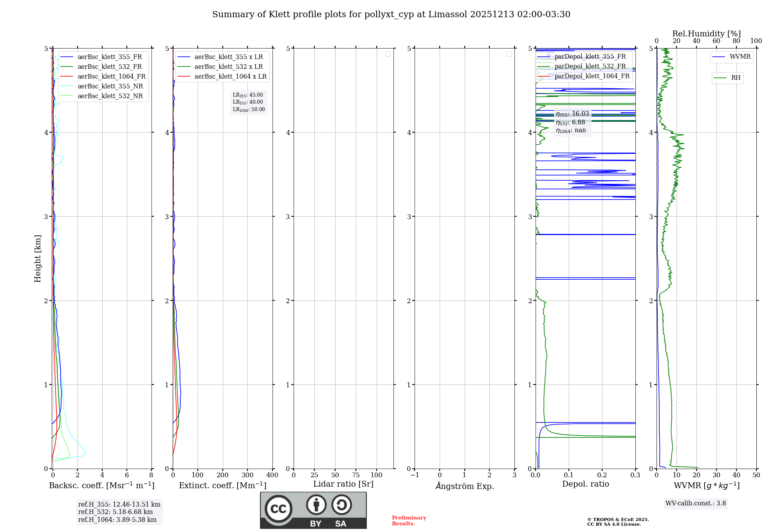Click the aerBsc_klett_1064_FR legend entry
783x532 pixels.
[111, 77]
